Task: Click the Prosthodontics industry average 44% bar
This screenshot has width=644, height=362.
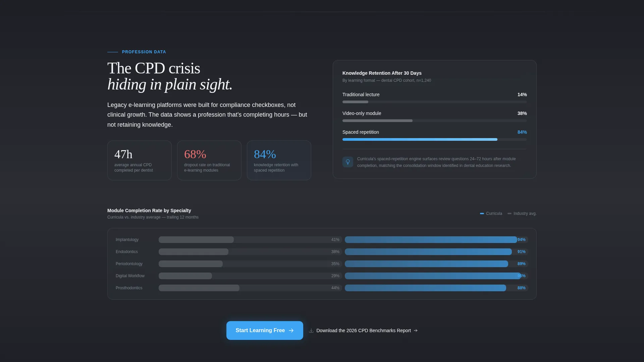Action: tap(250, 288)
